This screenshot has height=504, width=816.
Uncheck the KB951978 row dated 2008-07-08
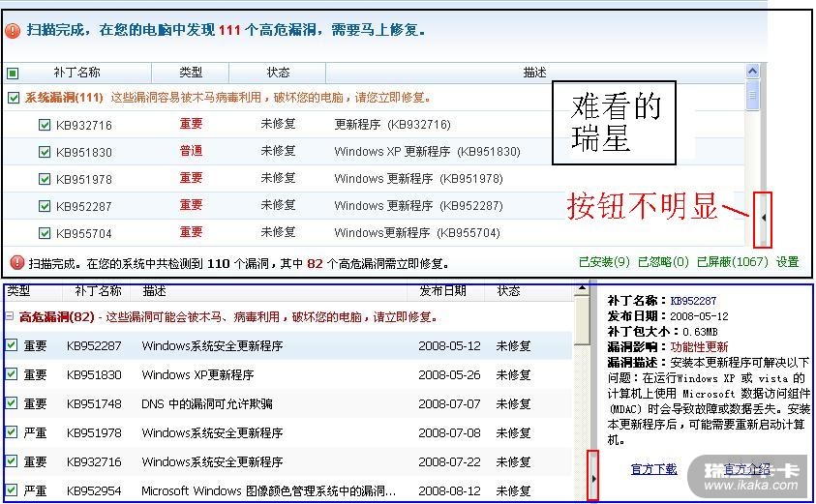(x=12, y=432)
